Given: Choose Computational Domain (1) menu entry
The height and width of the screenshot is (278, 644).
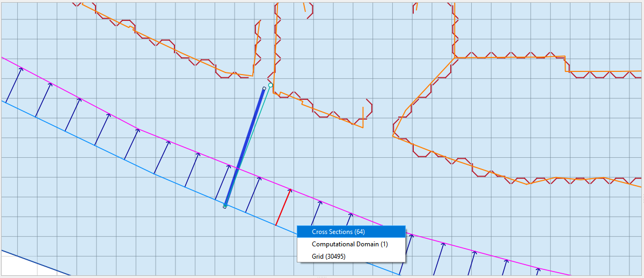Looking at the screenshot, I should click(x=349, y=244).
